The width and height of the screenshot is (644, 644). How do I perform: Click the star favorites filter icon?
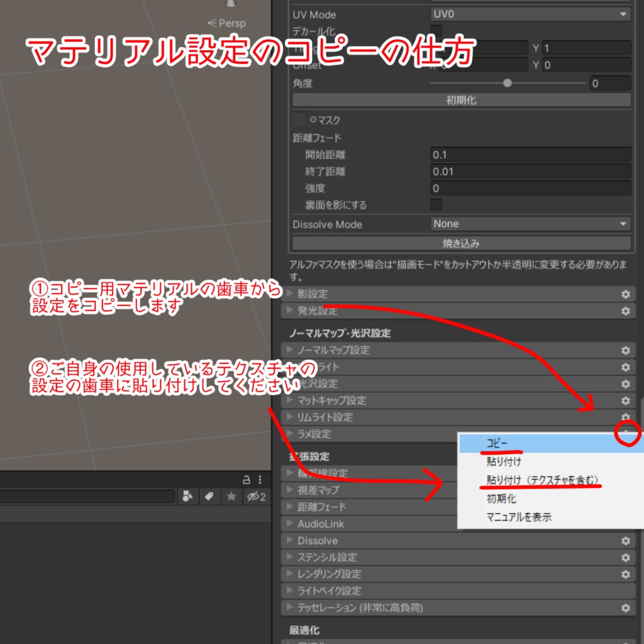pyautogui.click(x=233, y=497)
